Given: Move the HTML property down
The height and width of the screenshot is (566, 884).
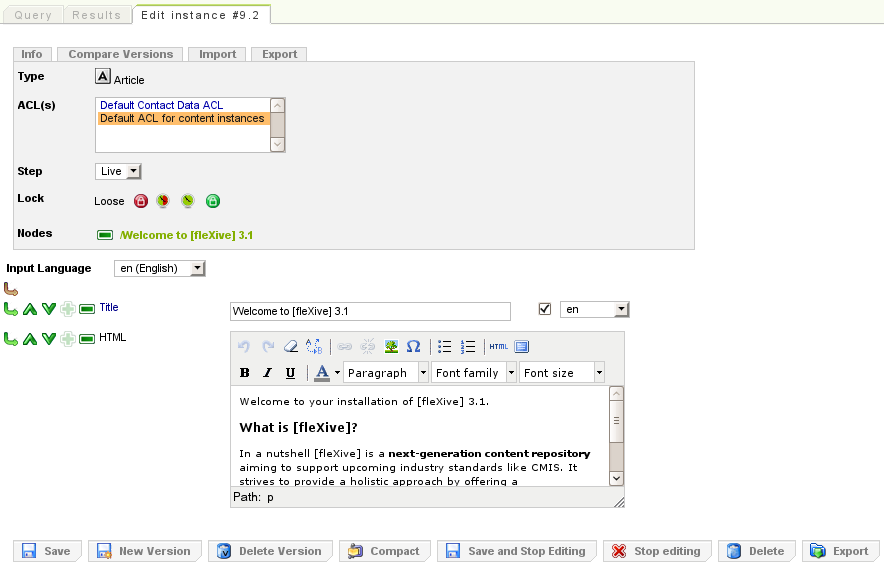Looking at the screenshot, I should [x=49, y=338].
